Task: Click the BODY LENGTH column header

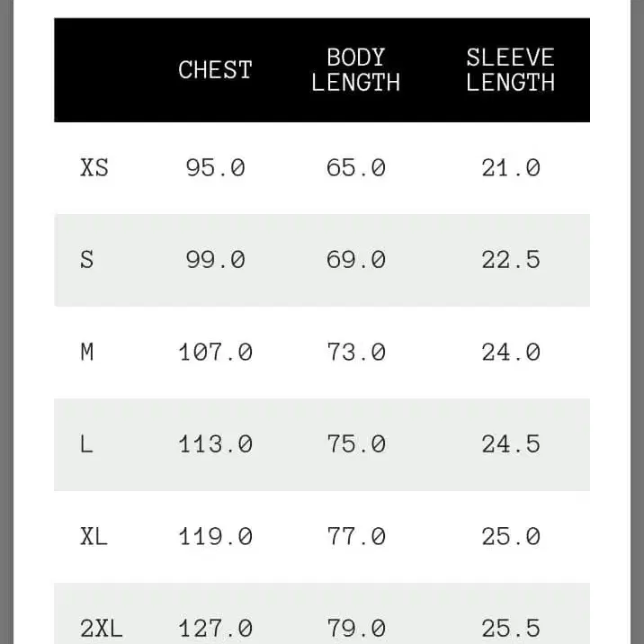Action: (355, 70)
